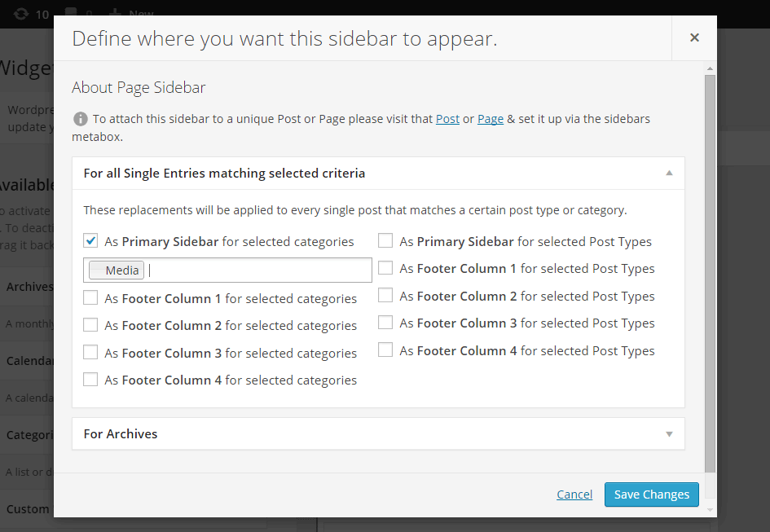Screen dimensions: 770x532
Task: Open the Post link in the note
Action: pos(447,118)
